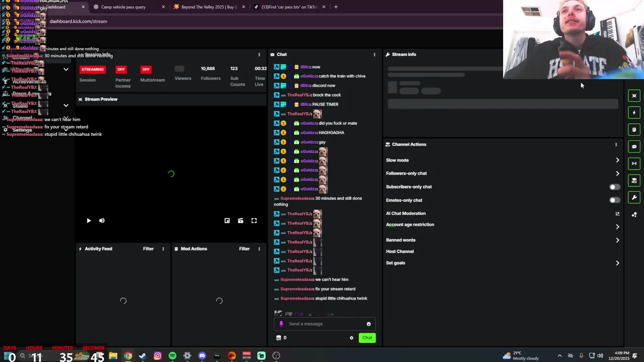Click the video camera icon in right sidebar
This screenshot has width=644, height=362.
(634, 180)
